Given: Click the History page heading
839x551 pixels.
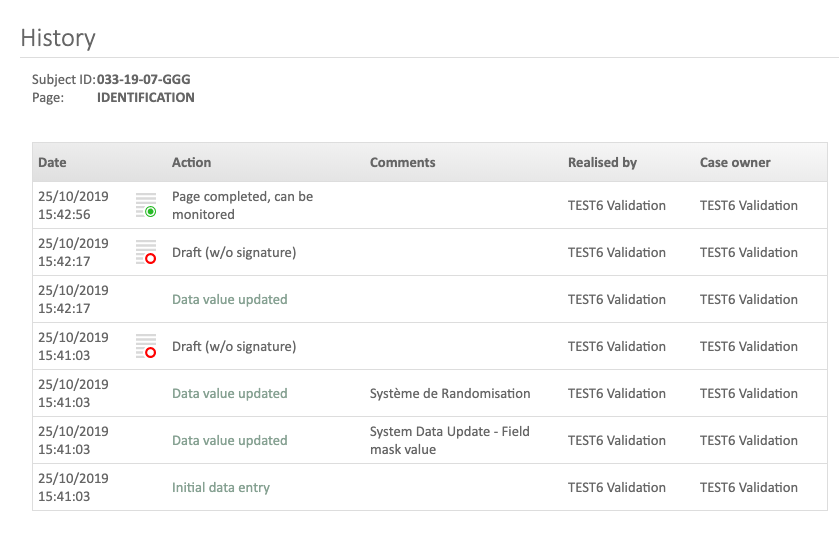Looking at the screenshot, I should click(x=58, y=38).
